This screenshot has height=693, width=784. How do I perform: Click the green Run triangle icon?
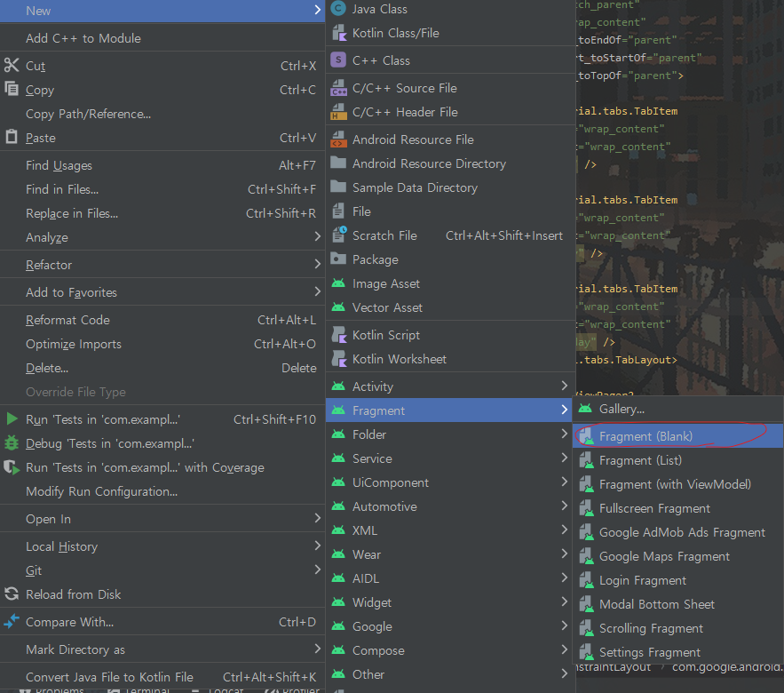point(12,418)
